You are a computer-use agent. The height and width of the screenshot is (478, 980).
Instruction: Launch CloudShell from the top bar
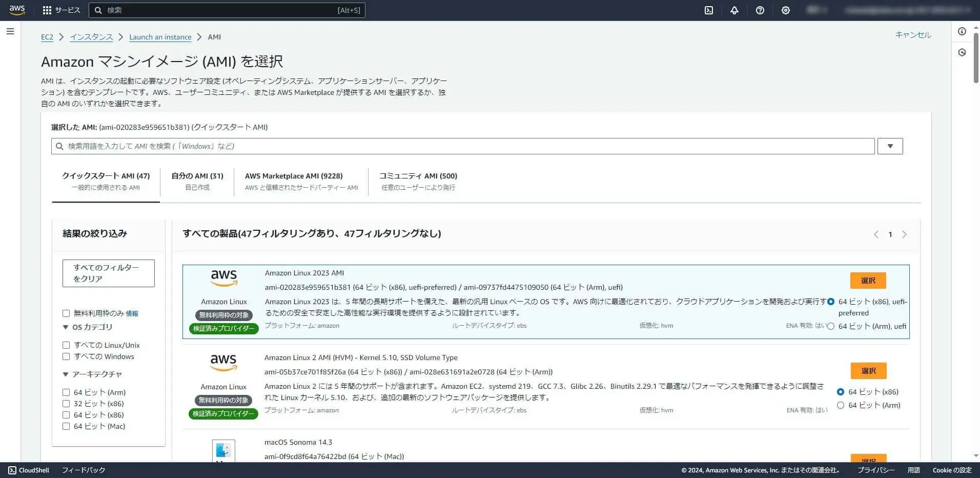pos(709,10)
